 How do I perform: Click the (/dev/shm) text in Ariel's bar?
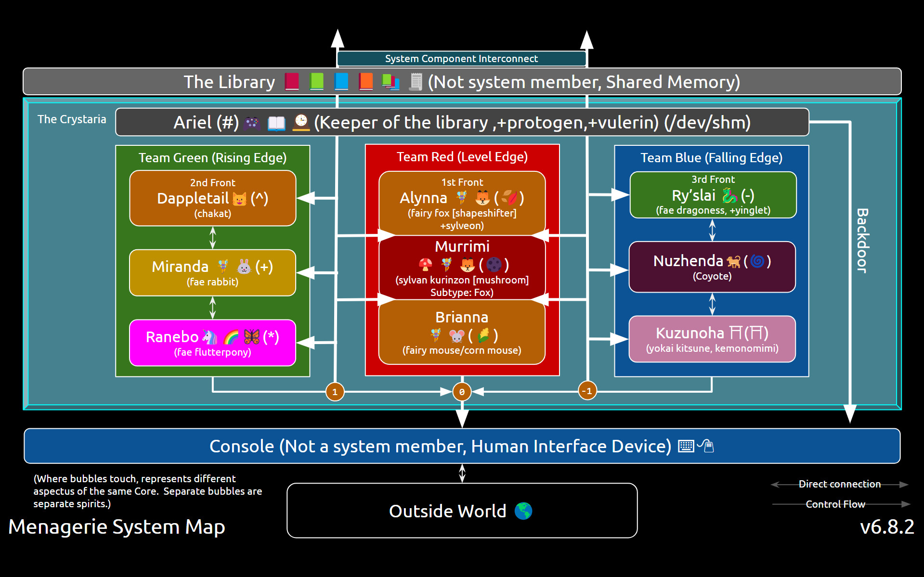(707, 123)
